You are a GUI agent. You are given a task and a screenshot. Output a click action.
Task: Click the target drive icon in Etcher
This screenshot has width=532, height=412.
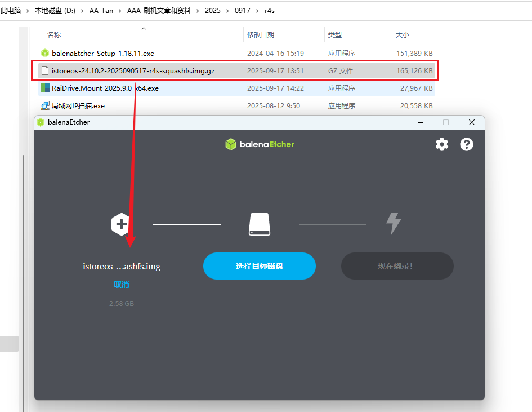click(x=260, y=224)
